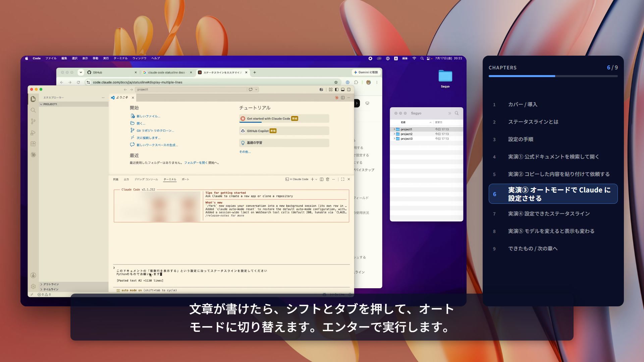Expand project1 folder in Finder

pos(394,129)
